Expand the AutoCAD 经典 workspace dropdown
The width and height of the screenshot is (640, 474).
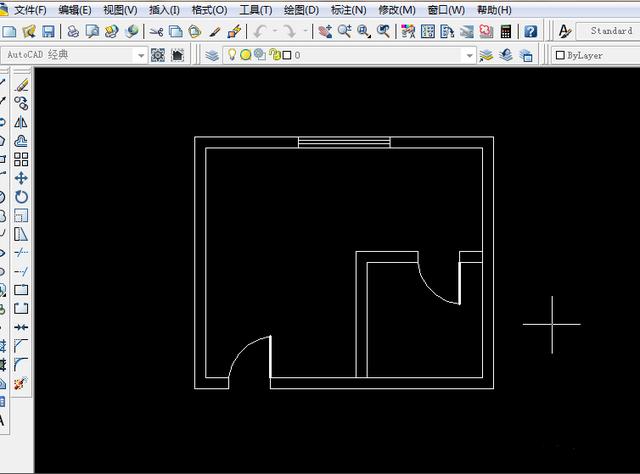point(141,55)
